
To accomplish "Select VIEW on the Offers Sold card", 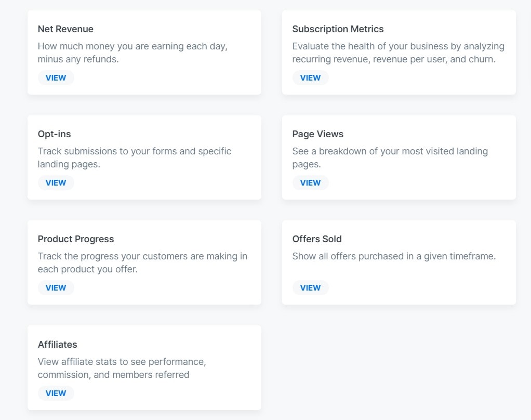I will (310, 288).
